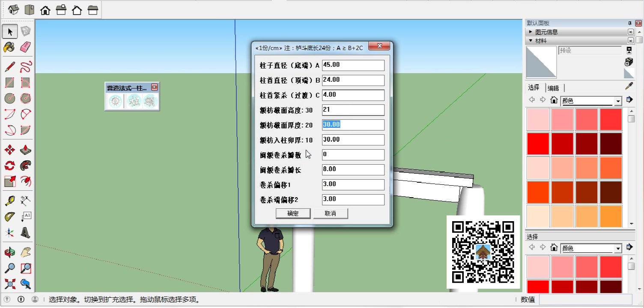The image size is (644, 308).
Task: Collapse the 材料 panel
Action: click(x=531, y=41)
